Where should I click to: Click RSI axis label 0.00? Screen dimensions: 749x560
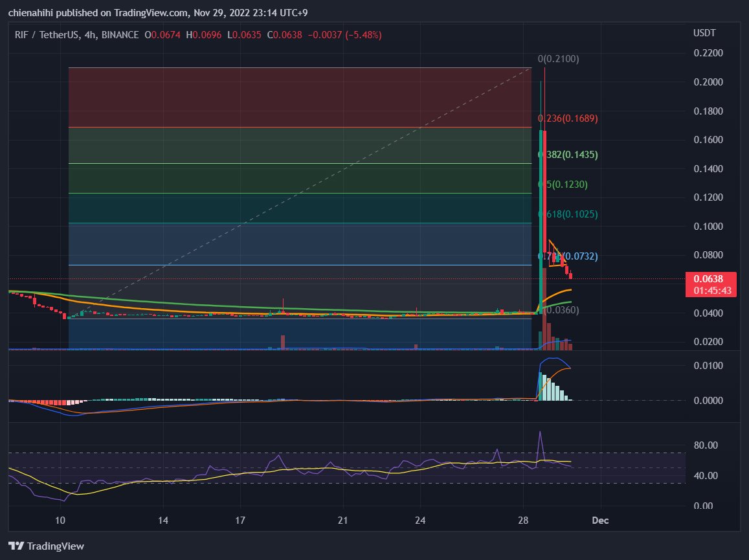(x=703, y=506)
